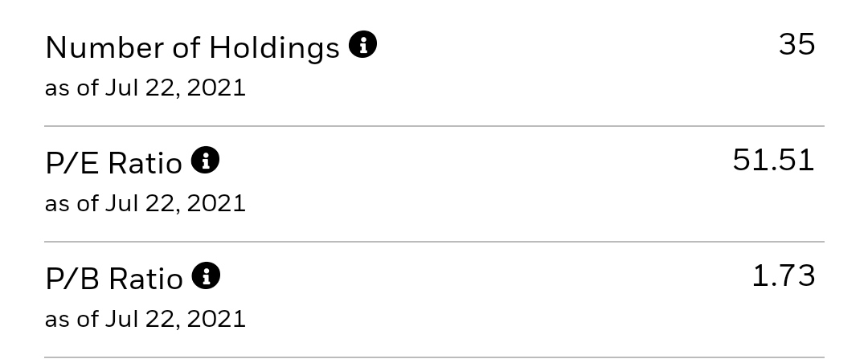868x359 pixels.
Task: Click the P/E value 51.51
Action: click(x=773, y=161)
